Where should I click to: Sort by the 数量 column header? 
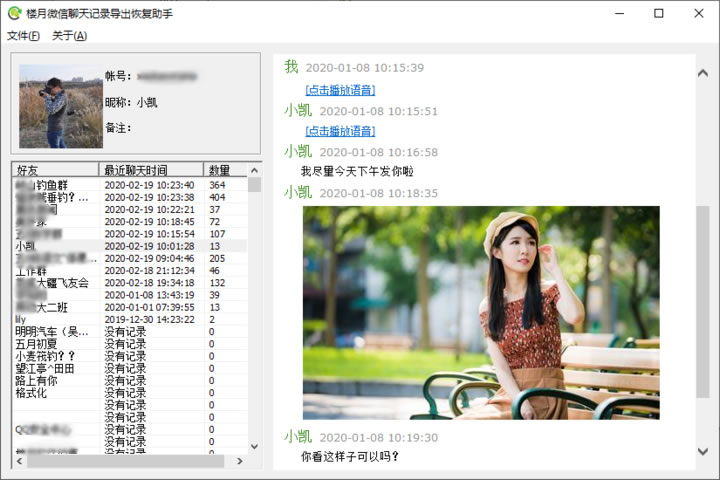pyautogui.click(x=224, y=170)
